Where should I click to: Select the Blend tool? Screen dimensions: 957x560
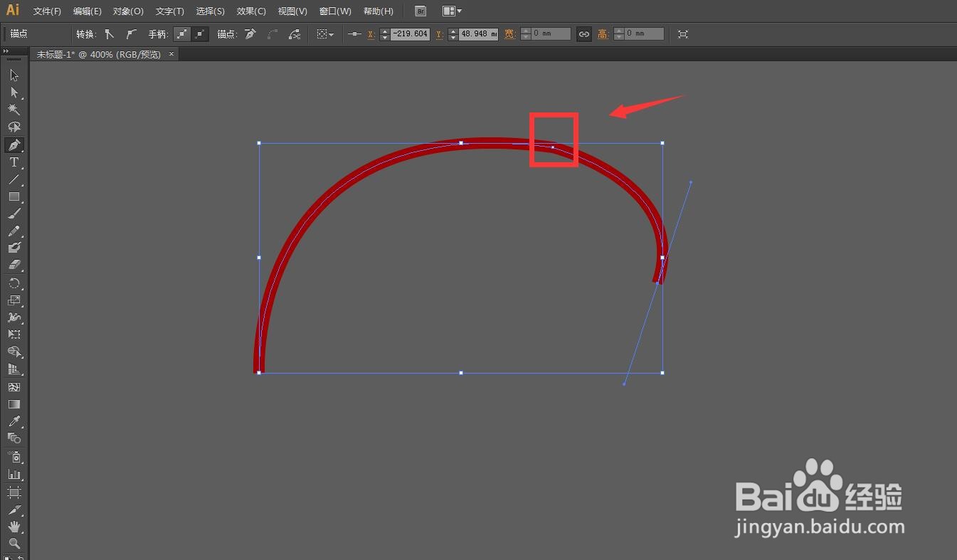[14, 438]
